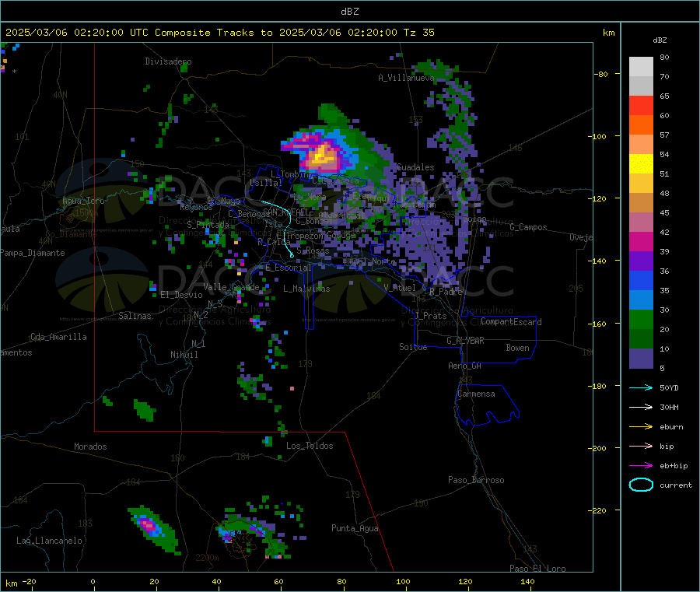The width and height of the screenshot is (700, 592).
Task: Click the magenta eb+bip arrow legend icon
Action: pos(641,466)
